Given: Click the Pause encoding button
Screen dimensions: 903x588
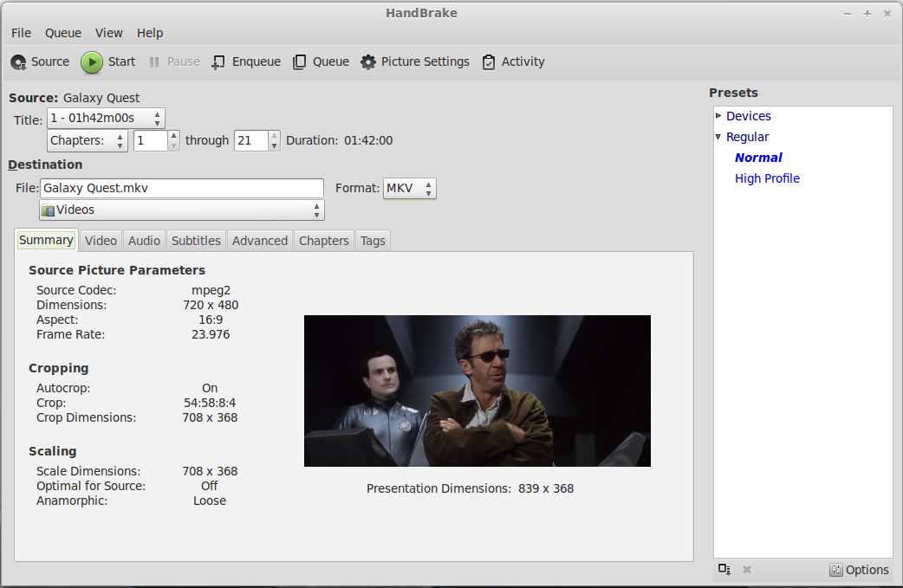Looking at the screenshot, I should click(x=174, y=61).
